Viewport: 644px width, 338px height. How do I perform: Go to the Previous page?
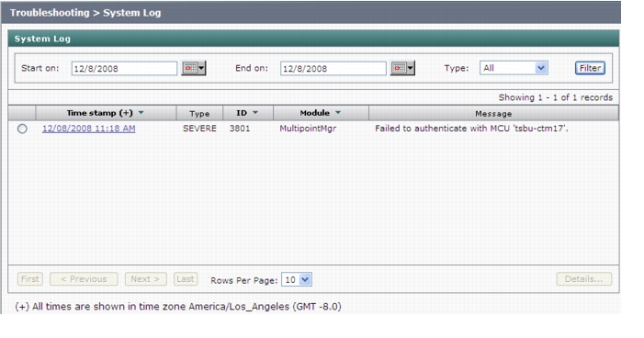click(84, 279)
